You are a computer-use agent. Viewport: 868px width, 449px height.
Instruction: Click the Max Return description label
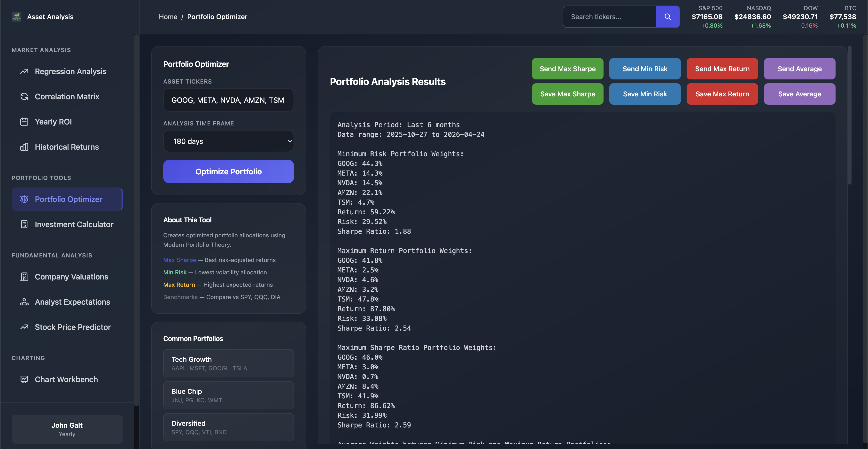tap(179, 285)
